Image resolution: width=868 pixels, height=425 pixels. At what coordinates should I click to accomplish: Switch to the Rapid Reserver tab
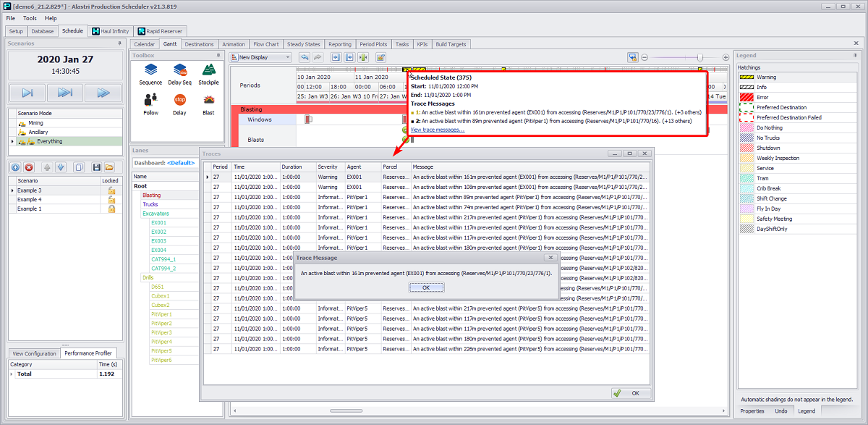pos(159,31)
